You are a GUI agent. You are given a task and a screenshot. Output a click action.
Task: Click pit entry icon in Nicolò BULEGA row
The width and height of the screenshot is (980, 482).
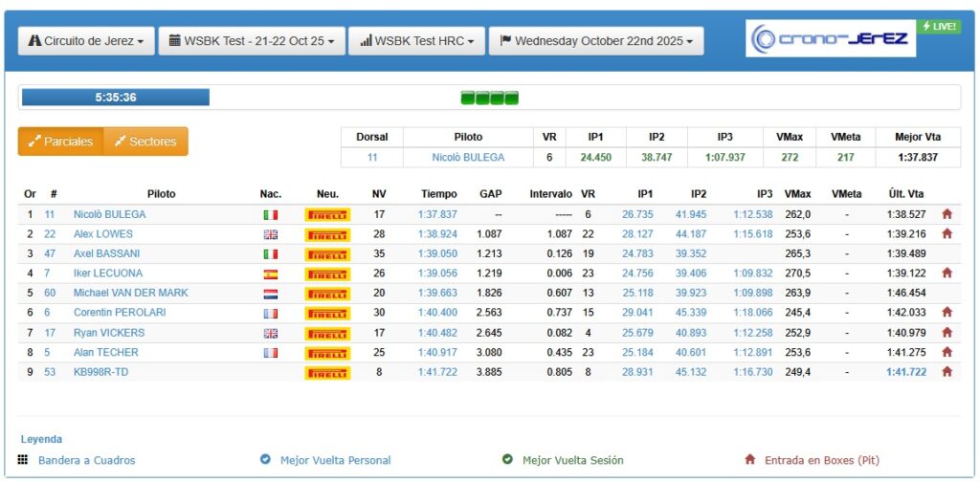point(947,214)
